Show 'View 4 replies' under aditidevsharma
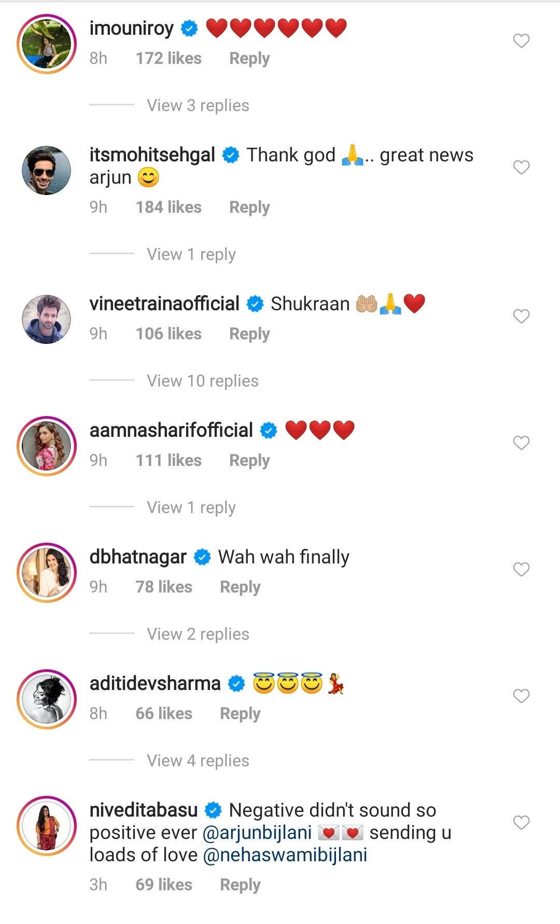 (198, 761)
